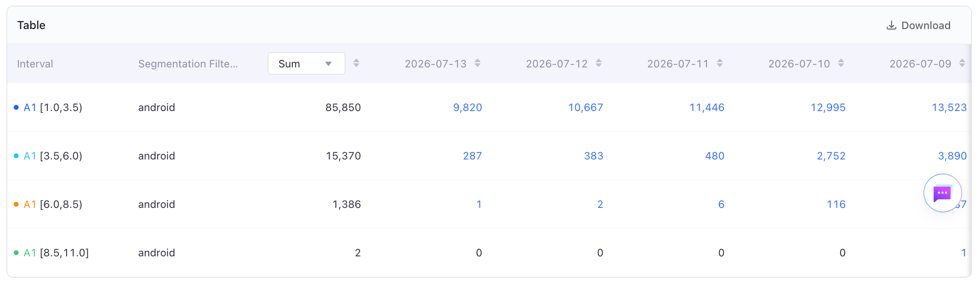Click the Segmentation Filter column header
The height and width of the screenshot is (285, 980).
pos(188,64)
